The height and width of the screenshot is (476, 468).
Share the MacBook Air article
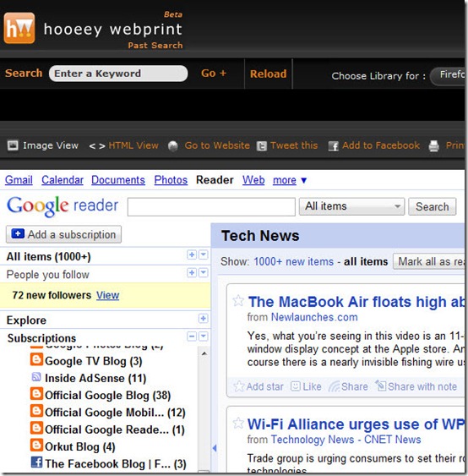pos(348,386)
